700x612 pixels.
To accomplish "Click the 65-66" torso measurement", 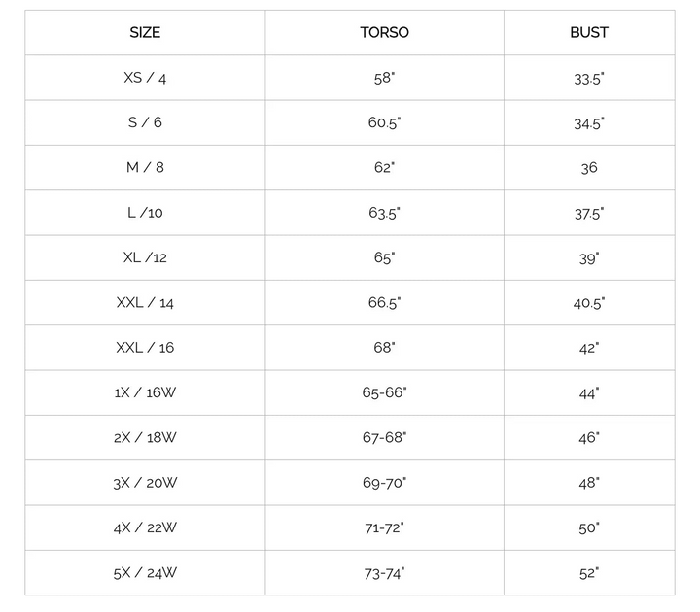I will 384,392.
